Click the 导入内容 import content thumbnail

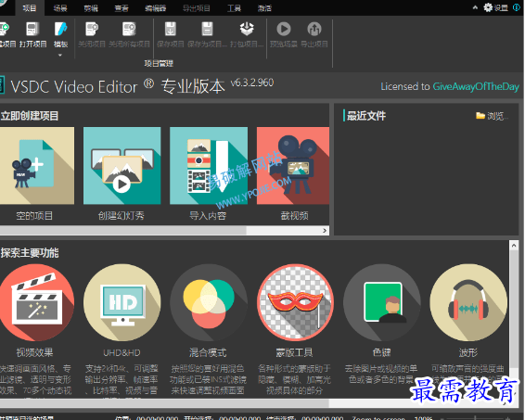tap(209, 165)
